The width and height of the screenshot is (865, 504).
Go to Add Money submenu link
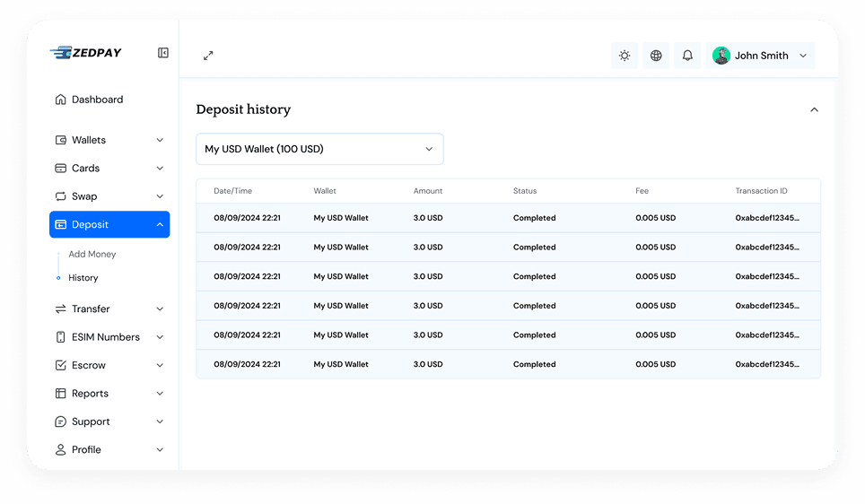tap(92, 254)
